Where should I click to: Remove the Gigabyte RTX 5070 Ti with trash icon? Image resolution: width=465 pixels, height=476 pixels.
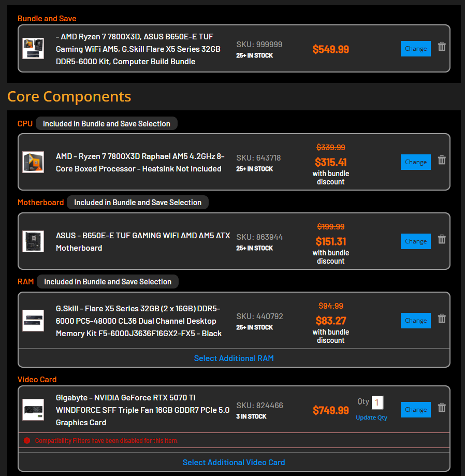point(442,408)
